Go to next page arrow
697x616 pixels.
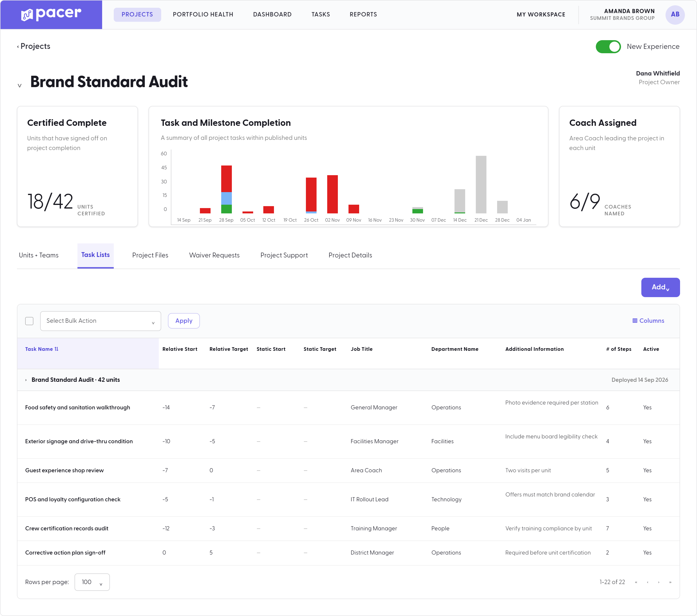point(659,582)
